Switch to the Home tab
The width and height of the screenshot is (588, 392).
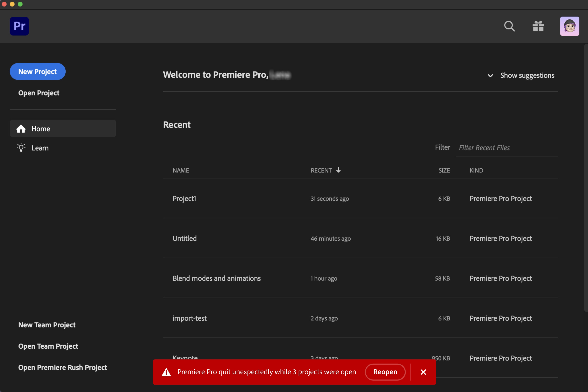tap(41, 129)
